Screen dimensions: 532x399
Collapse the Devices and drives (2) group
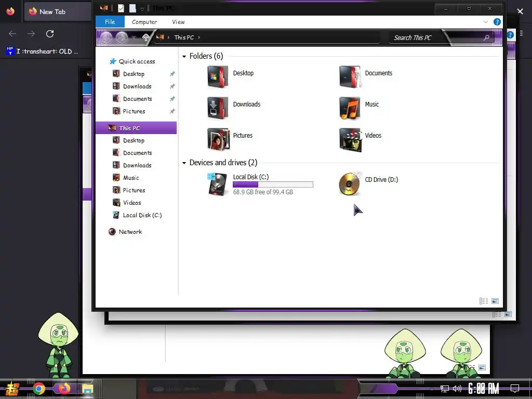pyautogui.click(x=184, y=163)
